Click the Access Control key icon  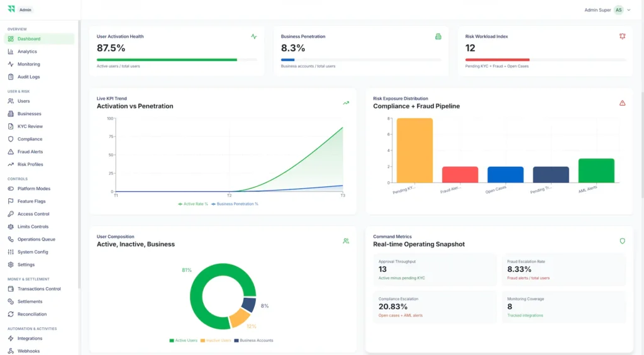click(11, 214)
